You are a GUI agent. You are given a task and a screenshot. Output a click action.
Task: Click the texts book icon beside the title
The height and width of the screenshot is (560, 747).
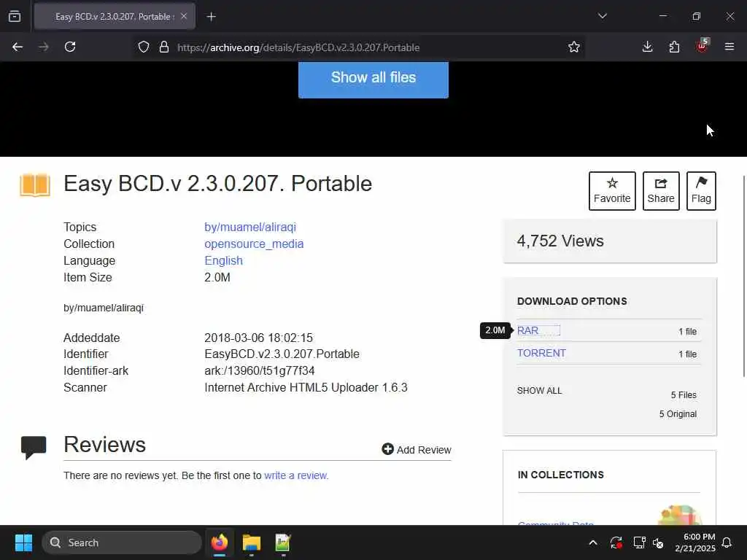tap(35, 184)
